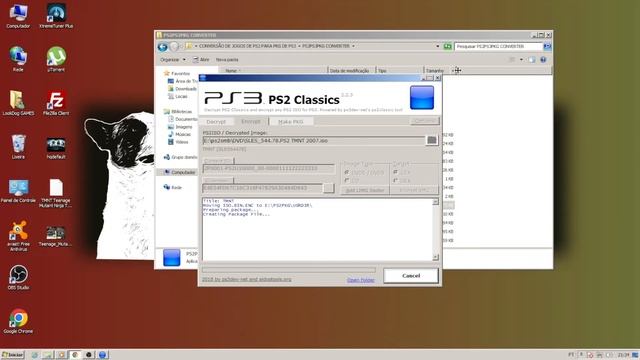Viewport: 640px width, 360px height.
Task: Launch avast! Free Antivirus from the desktop
Action: 18,236
